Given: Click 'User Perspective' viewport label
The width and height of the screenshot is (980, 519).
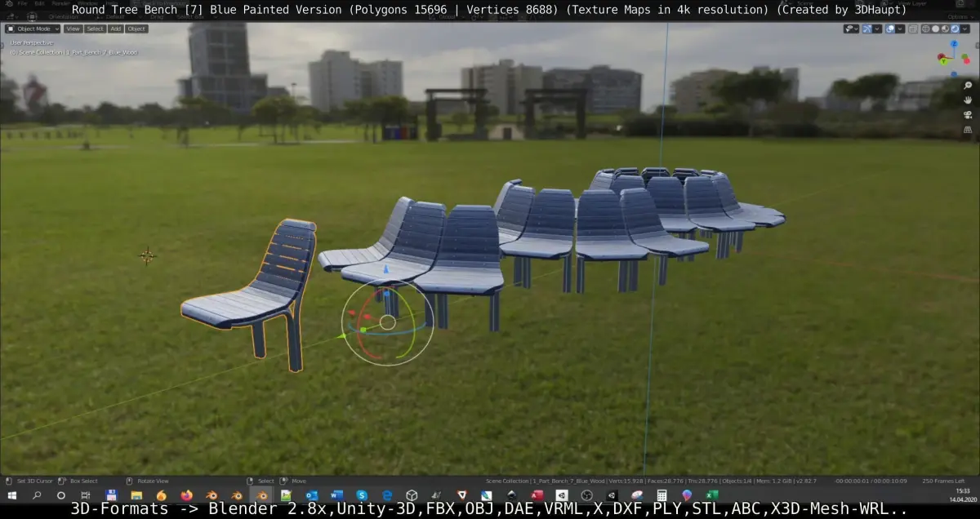Looking at the screenshot, I should (31, 42).
